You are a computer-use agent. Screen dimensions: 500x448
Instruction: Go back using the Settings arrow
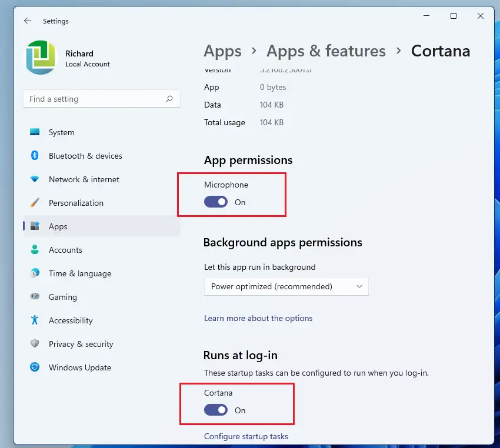tap(28, 21)
